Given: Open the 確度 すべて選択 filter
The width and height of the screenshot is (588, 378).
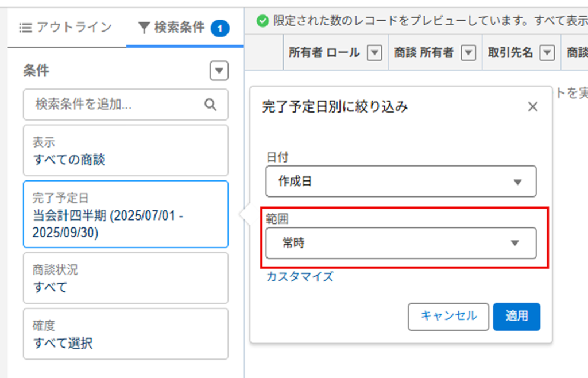Looking at the screenshot, I should (125, 334).
